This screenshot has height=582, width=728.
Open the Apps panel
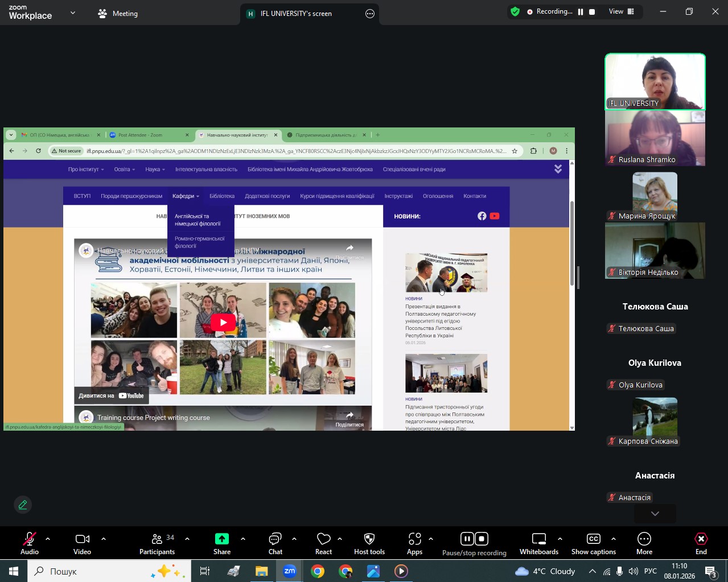pos(414,543)
